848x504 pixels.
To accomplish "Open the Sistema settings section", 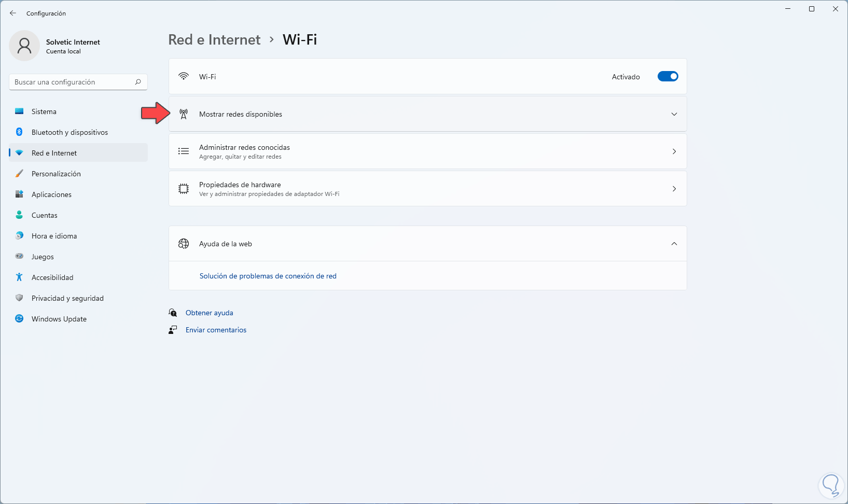I will click(44, 111).
